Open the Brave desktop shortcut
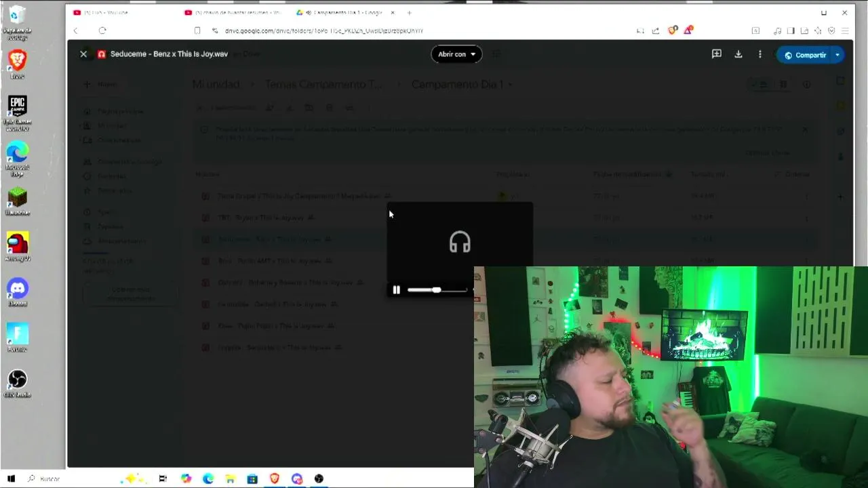Viewport: 868px width, 488px height. click(18, 64)
